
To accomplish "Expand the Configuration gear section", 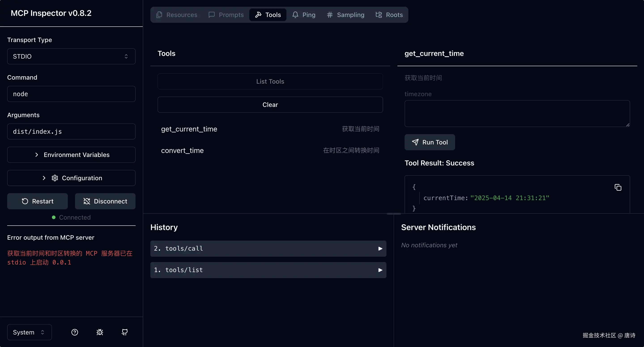I will (71, 178).
